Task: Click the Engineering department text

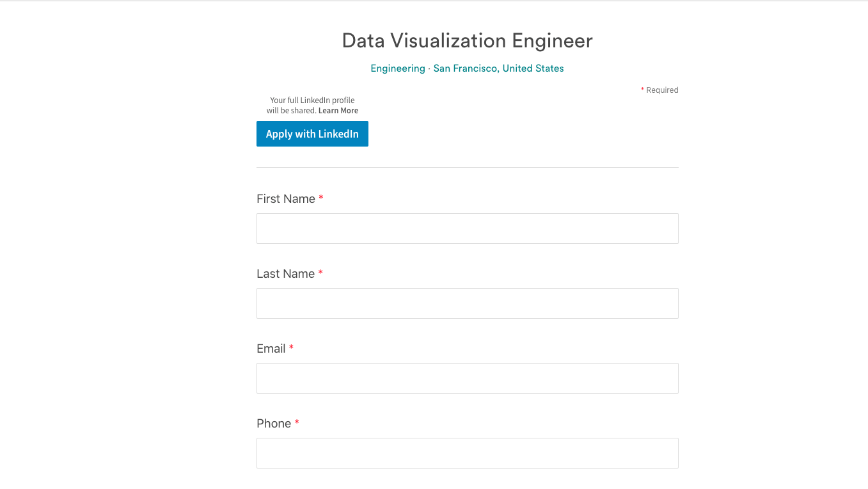Action: click(x=397, y=68)
